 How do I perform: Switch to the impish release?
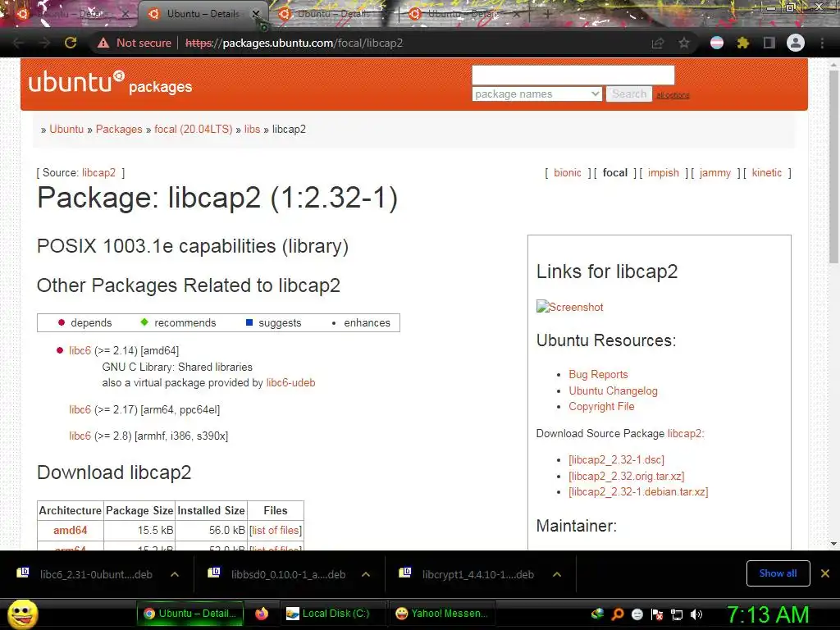(663, 172)
